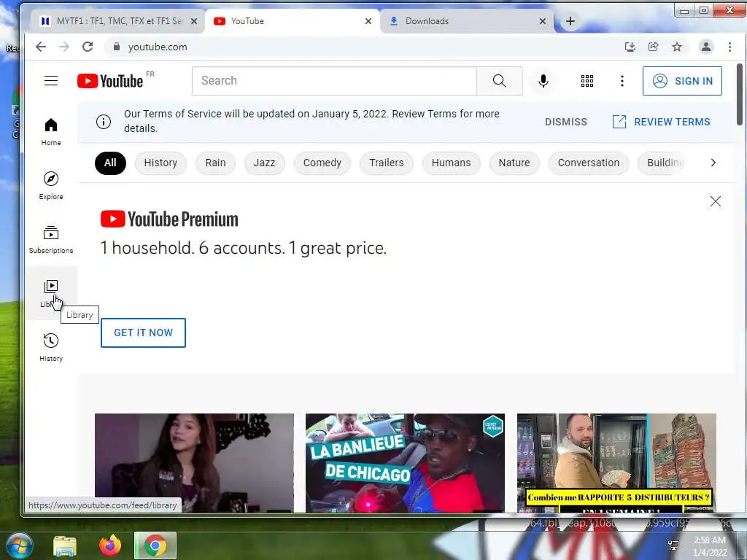The height and width of the screenshot is (560, 747).
Task: Open File Explorer from the taskbar
Action: click(x=65, y=545)
